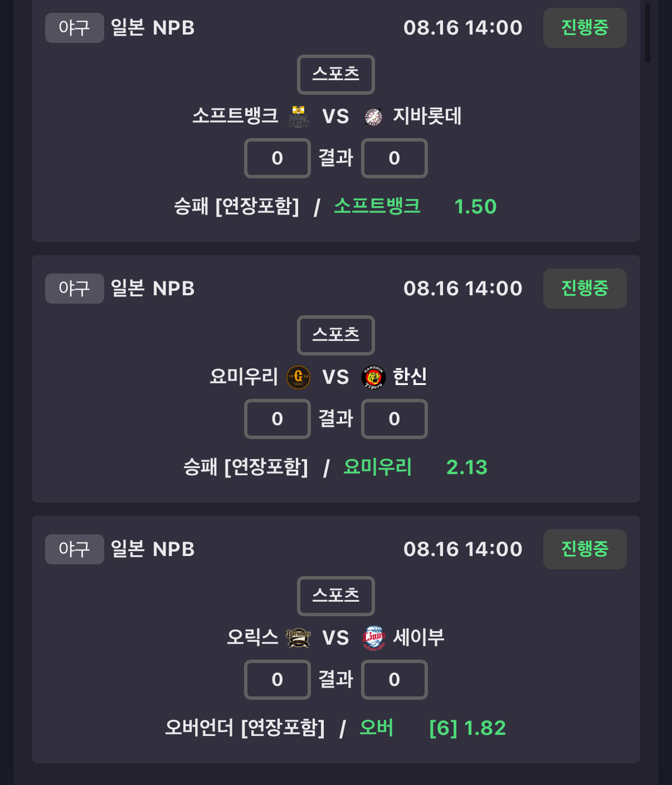Click 요미우리 2.13 odds pick
Image resolution: width=672 pixels, height=785 pixels.
415,467
